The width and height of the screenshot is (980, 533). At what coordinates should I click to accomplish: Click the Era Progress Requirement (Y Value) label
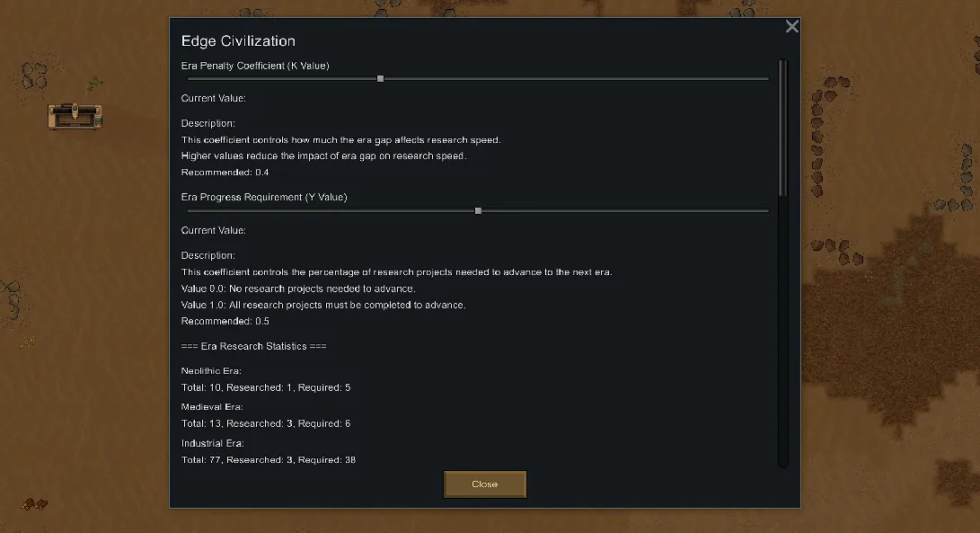264,197
